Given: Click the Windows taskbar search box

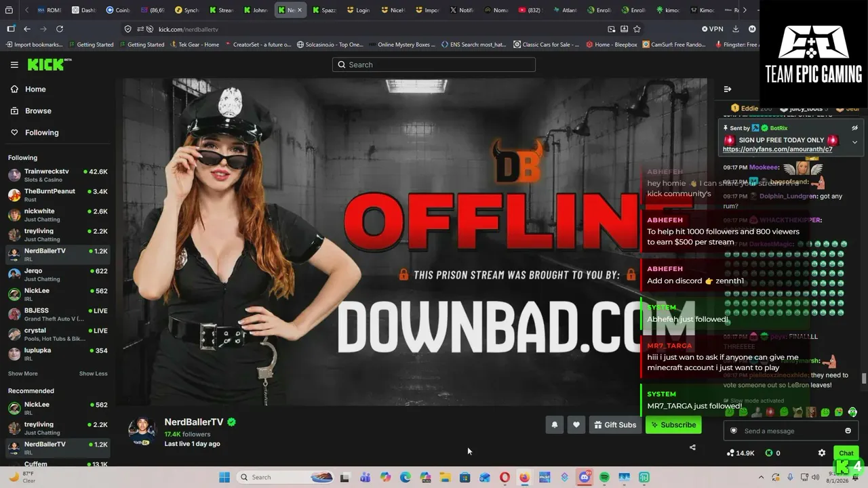Looking at the screenshot, I should [285, 477].
